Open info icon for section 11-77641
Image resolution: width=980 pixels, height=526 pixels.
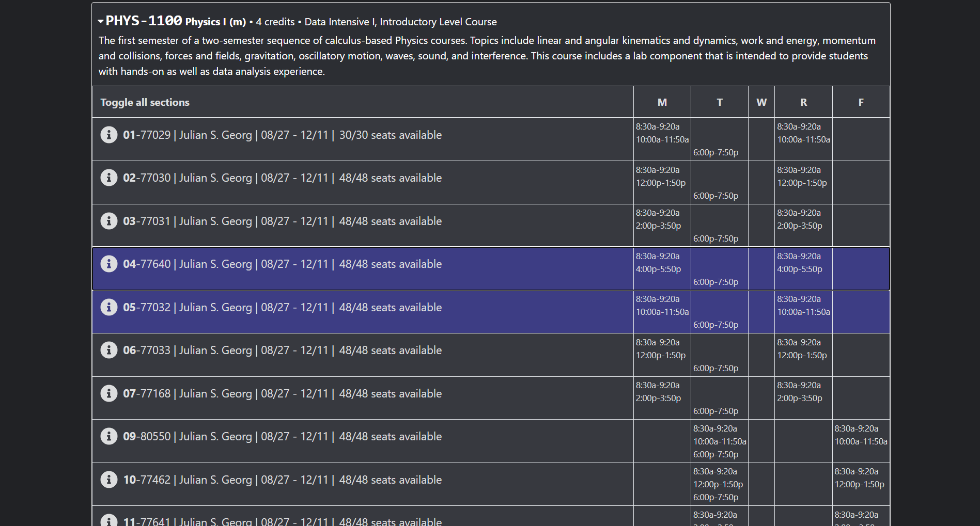coord(108,520)
